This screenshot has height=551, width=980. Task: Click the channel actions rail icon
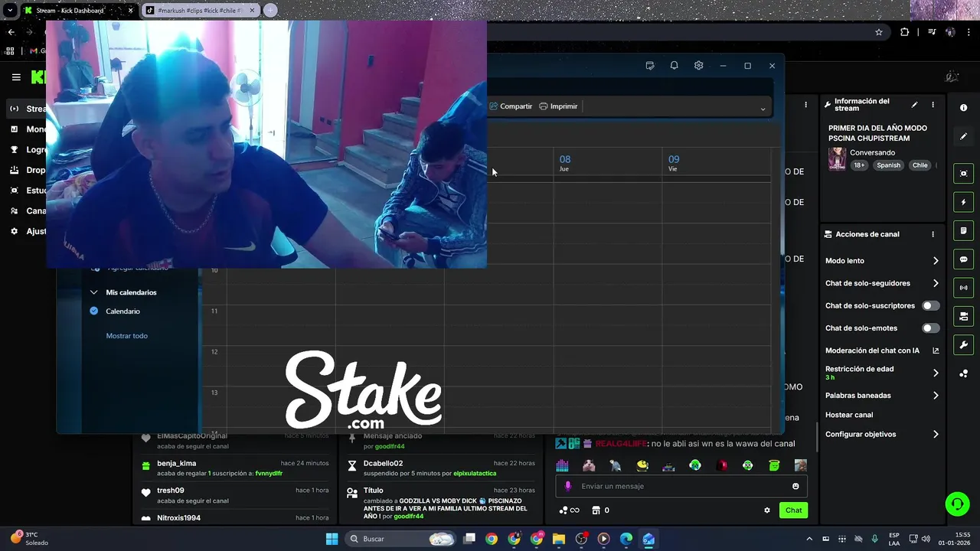pos(963,316)
